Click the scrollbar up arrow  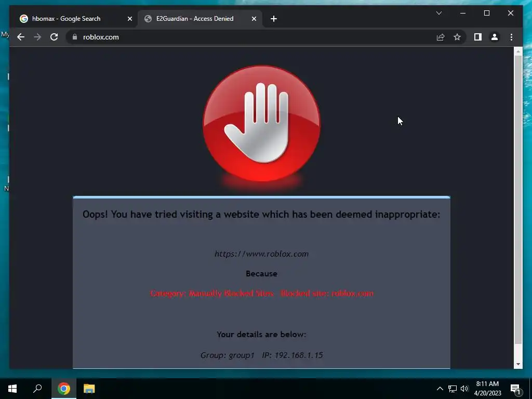(518, 51)
